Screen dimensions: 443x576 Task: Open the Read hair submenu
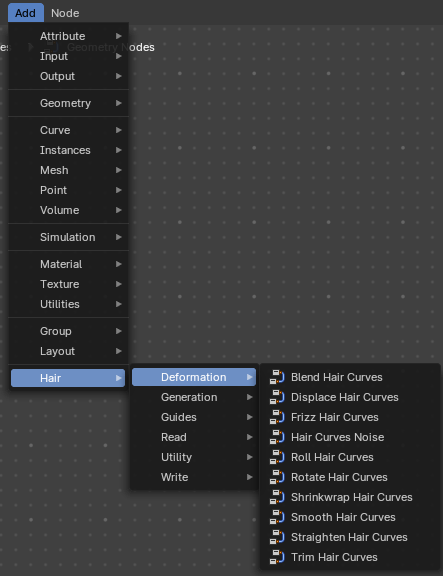194,437
